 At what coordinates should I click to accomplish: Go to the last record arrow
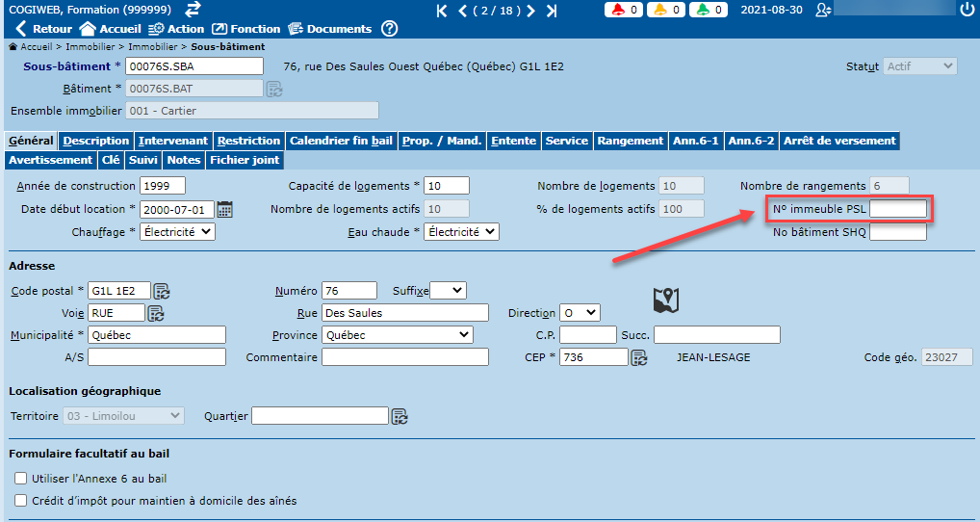click(x=552, y=11)
